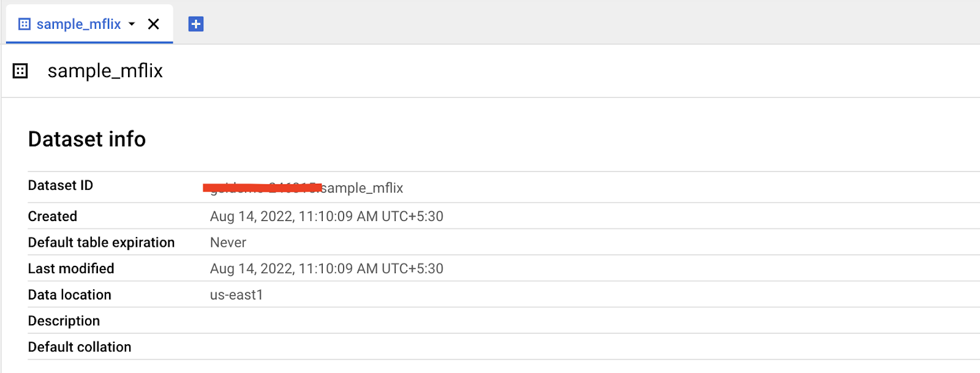The image size is (980, 373).
Task: Click the empty Description field row
Action: pos(64,320)
